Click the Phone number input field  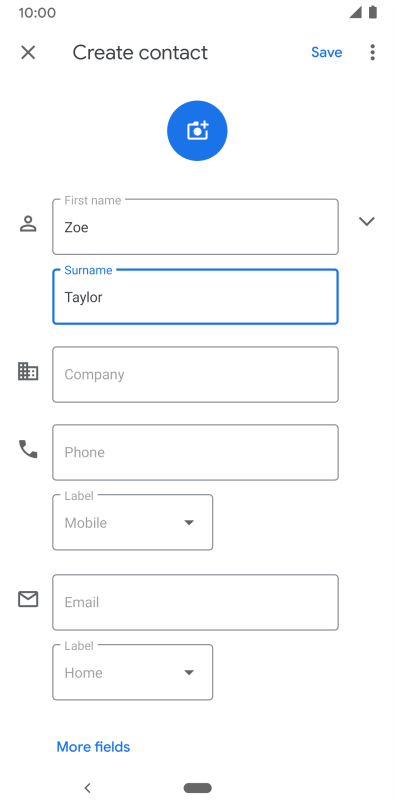[195, 452]
